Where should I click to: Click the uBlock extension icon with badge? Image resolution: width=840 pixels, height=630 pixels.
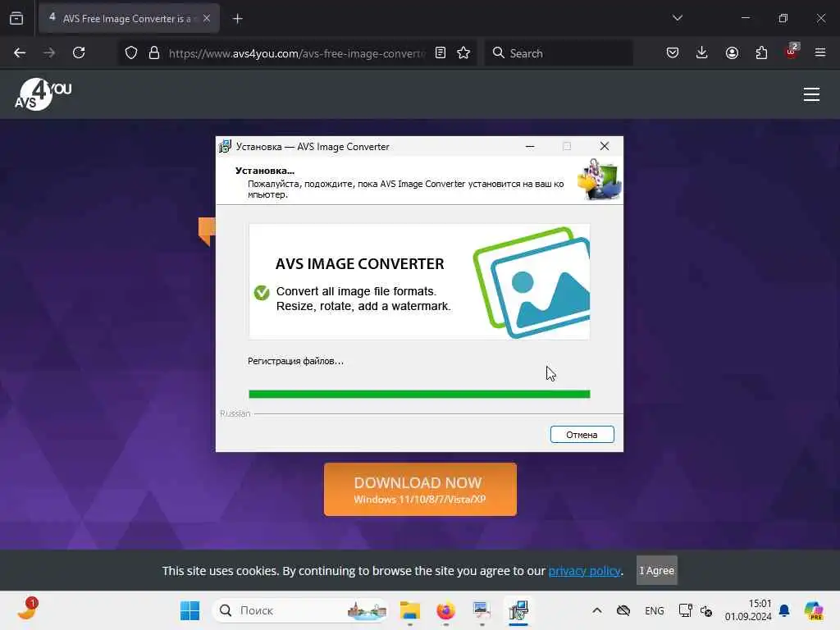click(792, 52)
